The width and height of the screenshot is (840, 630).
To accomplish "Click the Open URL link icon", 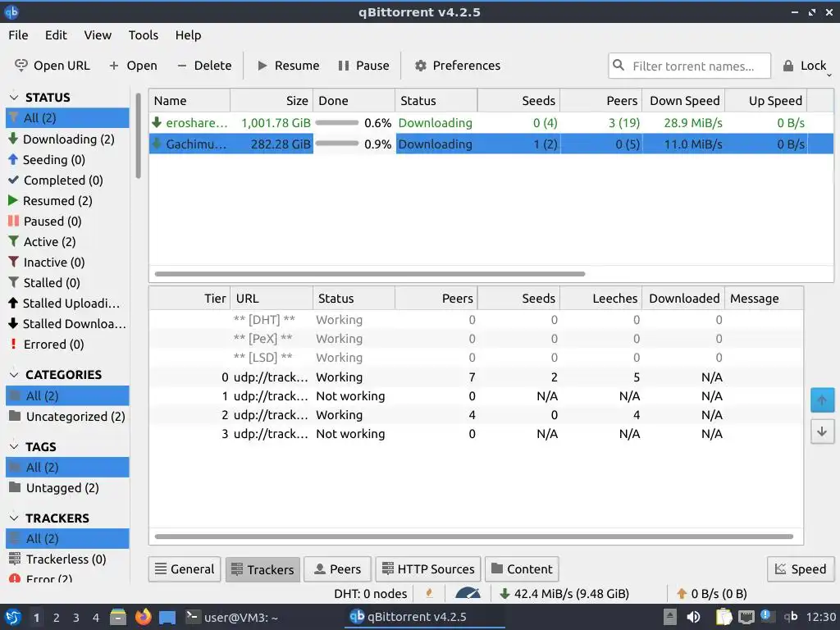I will click(x=21, y=66).
